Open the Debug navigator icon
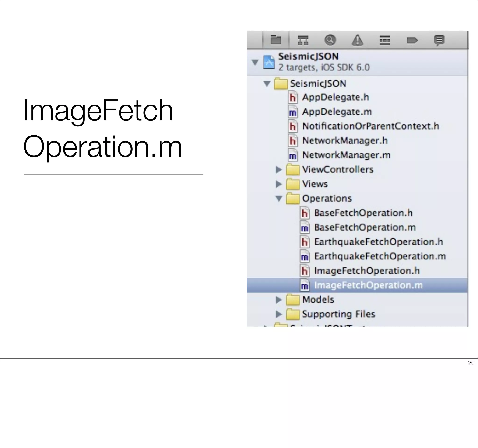Viewport: 478px width, 448px height. pyautogui.click(x=385, y=40)
